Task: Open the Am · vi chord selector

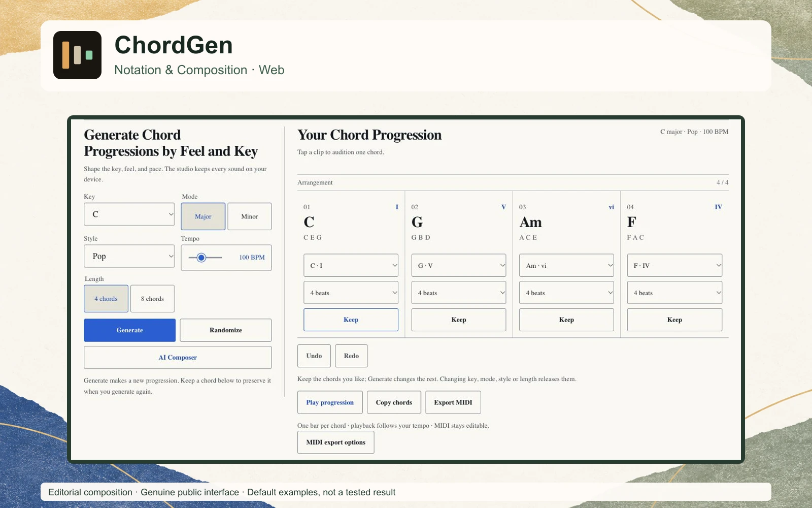Action: [566, 265]
